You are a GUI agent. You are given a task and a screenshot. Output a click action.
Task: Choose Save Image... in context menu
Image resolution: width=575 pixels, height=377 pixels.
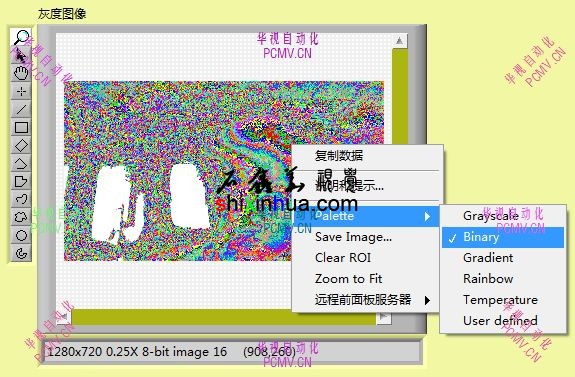pos(367,237)
